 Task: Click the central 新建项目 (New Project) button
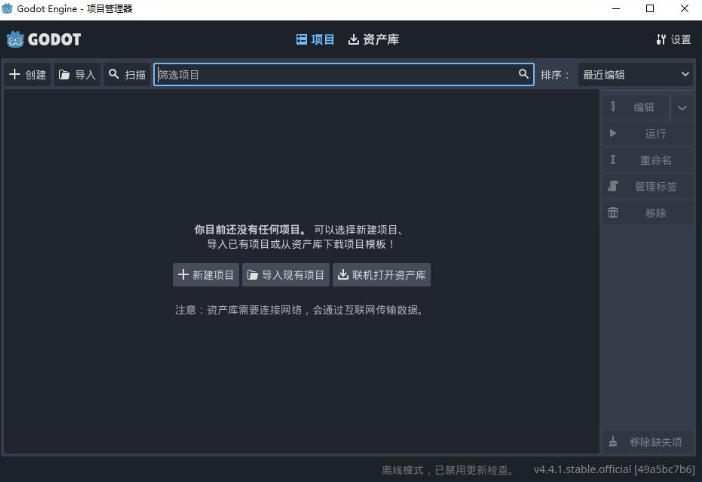206,274
